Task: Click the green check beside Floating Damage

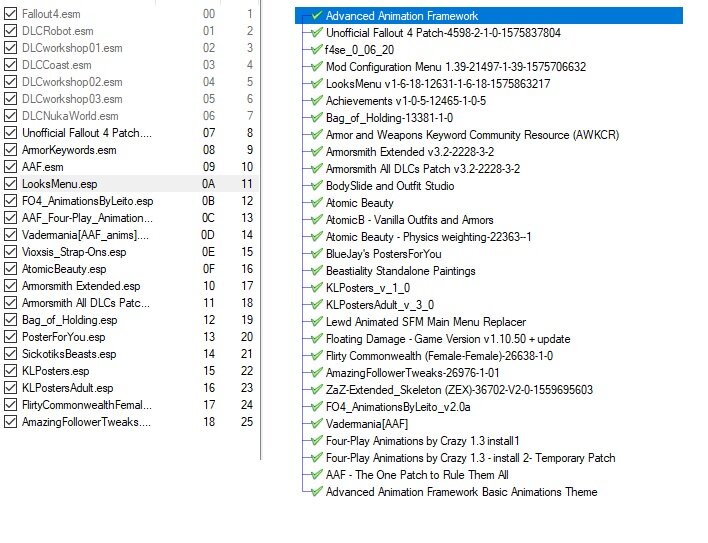Action: click(317, 339)
